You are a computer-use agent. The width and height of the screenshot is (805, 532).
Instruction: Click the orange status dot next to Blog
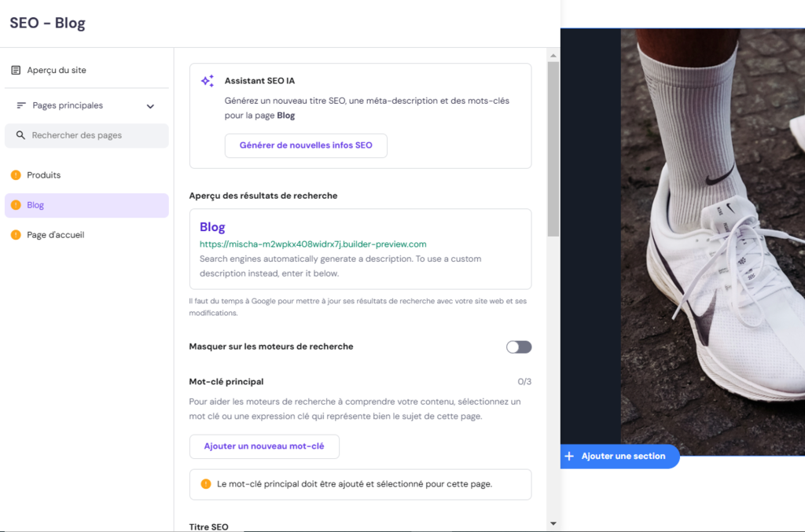(16, 204)
